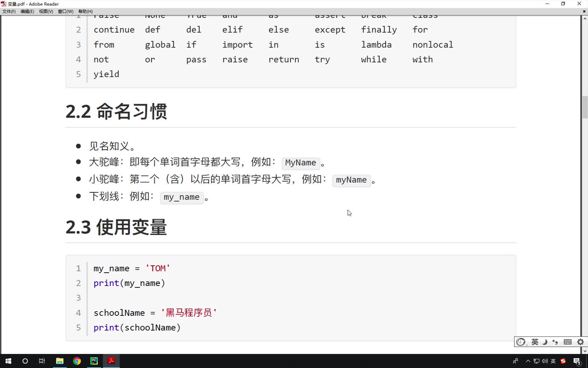Viewport: 588px width, 368px height.
Task: Click the Adobe Reader taskbar icon
Action: point(111,361)
